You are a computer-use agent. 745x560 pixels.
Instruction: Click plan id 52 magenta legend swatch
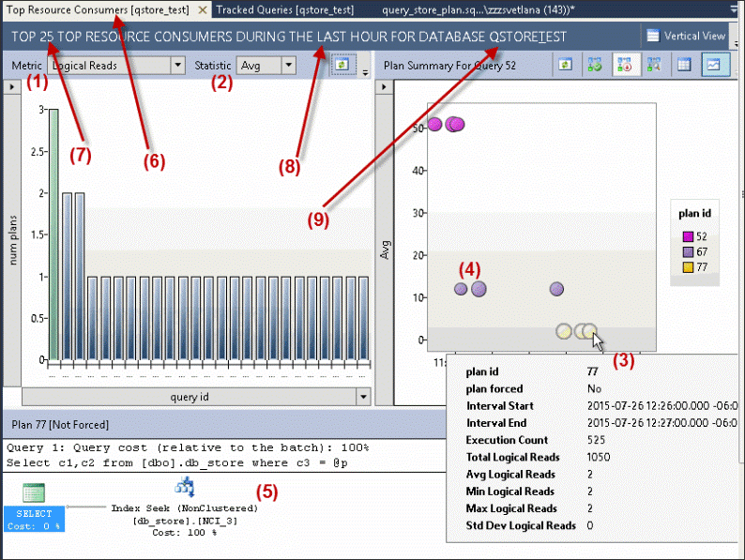pos(688,236)
